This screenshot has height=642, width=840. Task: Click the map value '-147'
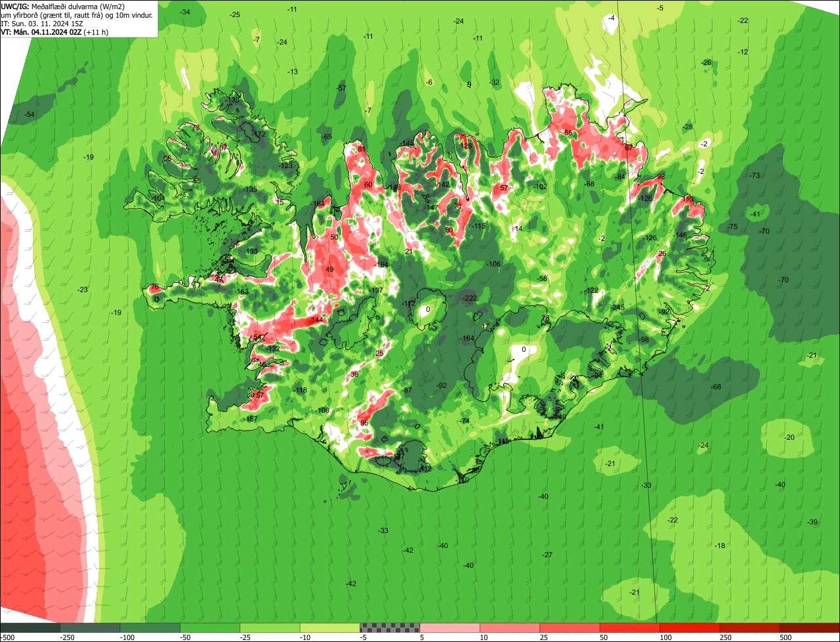431,207
